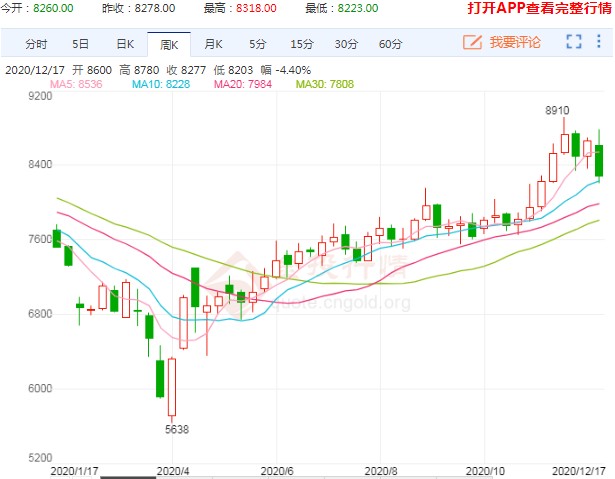
Task: Click the 2020/4 x-axis label
Action: [173, 471]
